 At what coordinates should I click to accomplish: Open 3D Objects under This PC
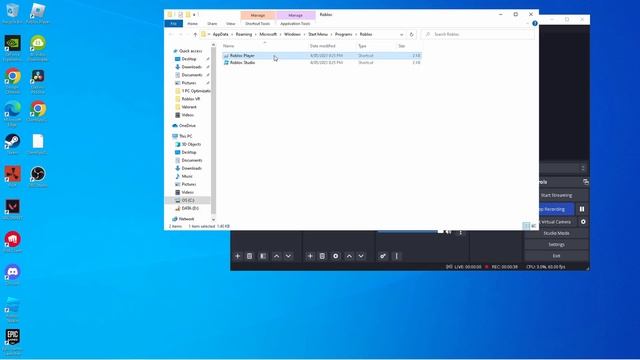(x=191, y=144)
